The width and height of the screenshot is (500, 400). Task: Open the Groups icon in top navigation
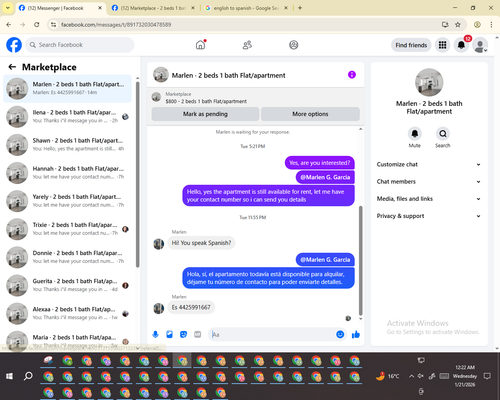click(x=294, y=45)
